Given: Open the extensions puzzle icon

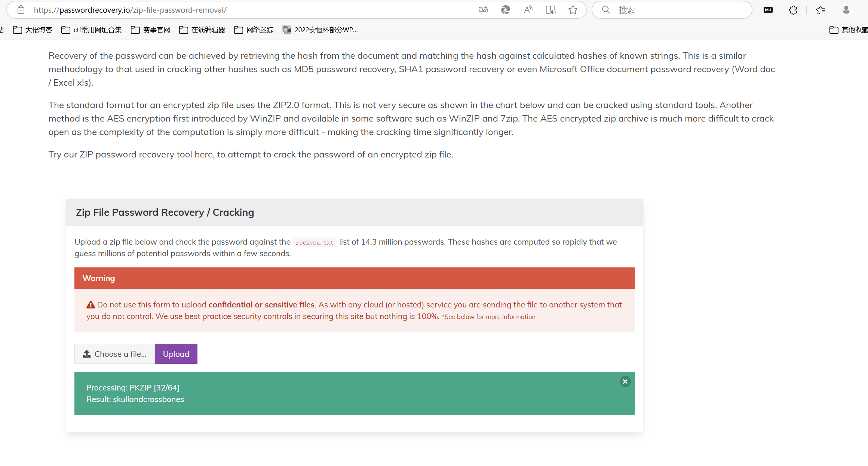Looking at the screenshot, I should pos(793,10).
